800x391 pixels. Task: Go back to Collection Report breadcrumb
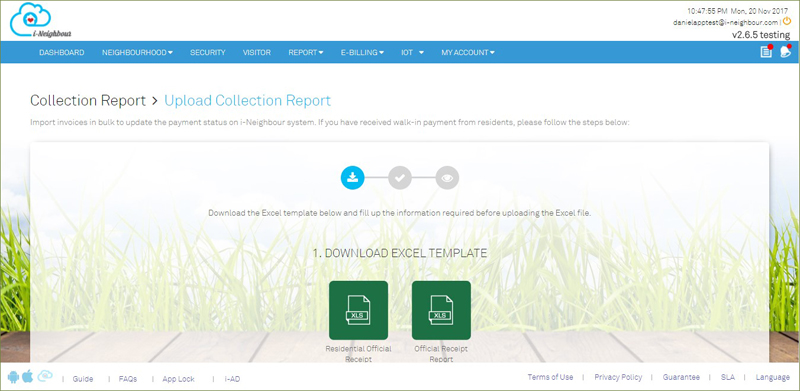(88, 101)
